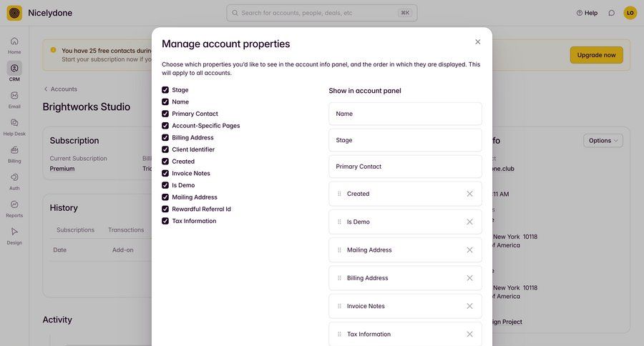The image size is (644, 346).
Task: Remove Invoice Notes from account panel
Action: pyautogui.click(x=469, y=306)
